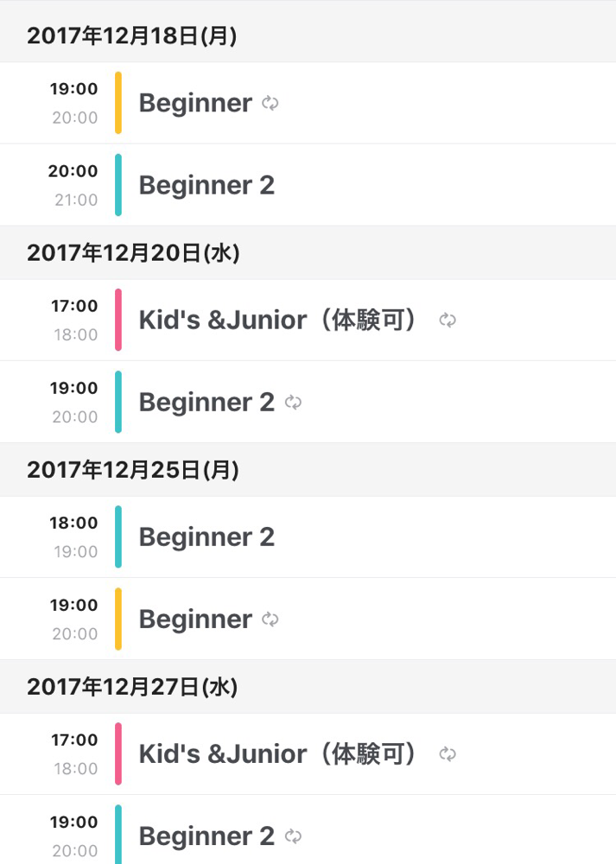Open the Dec 27 Beginner 2 19:00 class
The height and width of the screenshot is (864, 616).
[308, 829]
